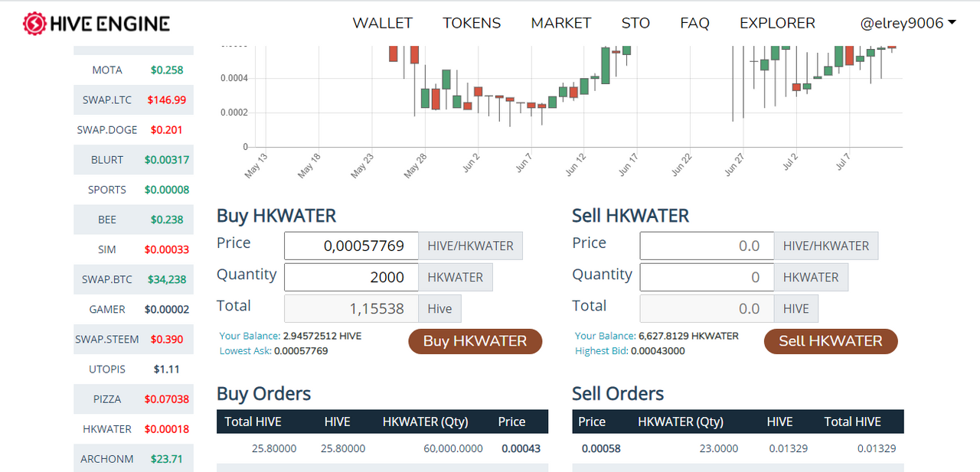Click the Hive Engine gear logo icon

click(x=34, y=24)
